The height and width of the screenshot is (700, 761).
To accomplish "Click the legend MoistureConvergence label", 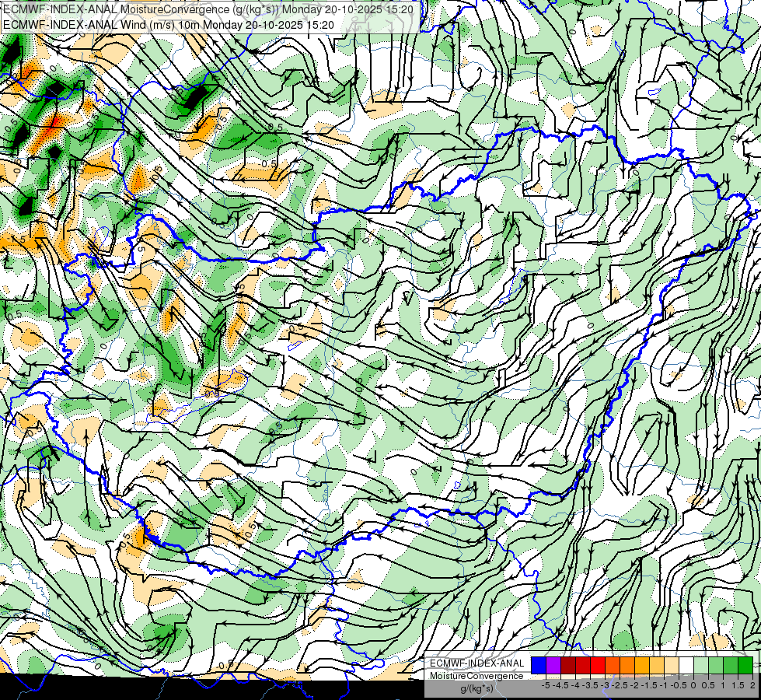I will (476, 676).
